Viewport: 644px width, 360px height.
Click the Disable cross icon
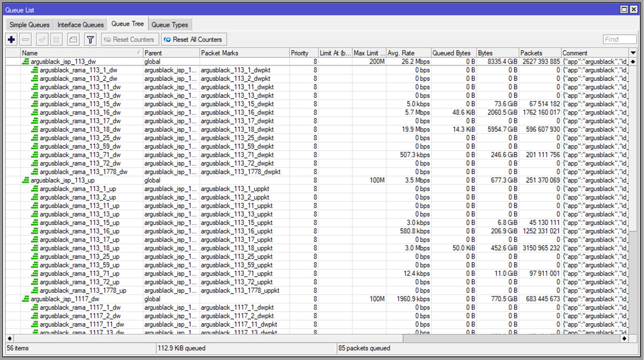pyautogui.click(x=56, y=40)
